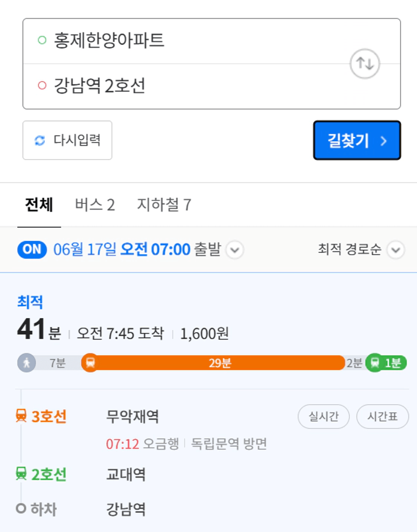
Task: Select the green 2호선 train icon
Action: [x=21, y=473]
